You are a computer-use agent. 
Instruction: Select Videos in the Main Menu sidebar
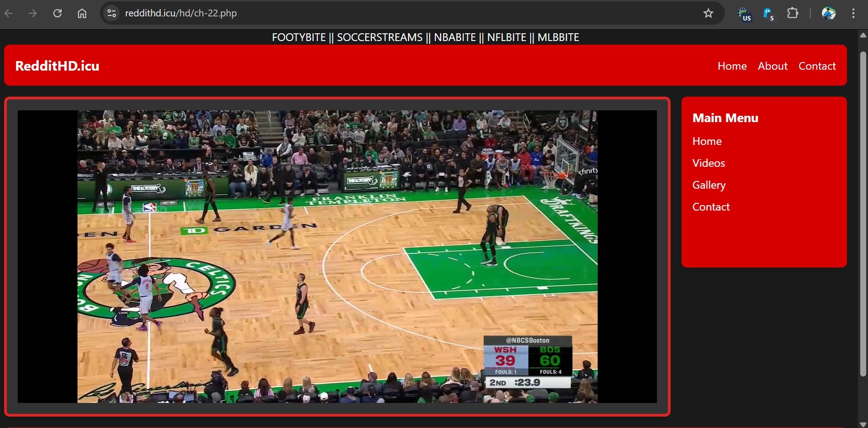coord(708,163)
